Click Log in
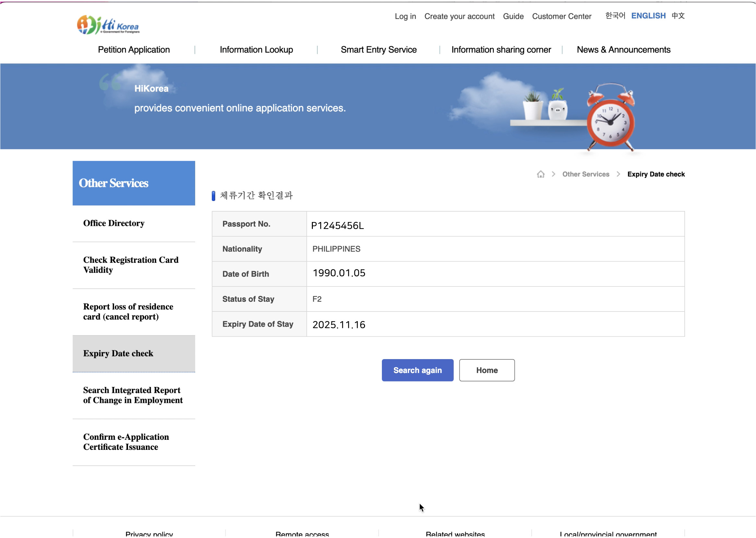 point(405,16)
